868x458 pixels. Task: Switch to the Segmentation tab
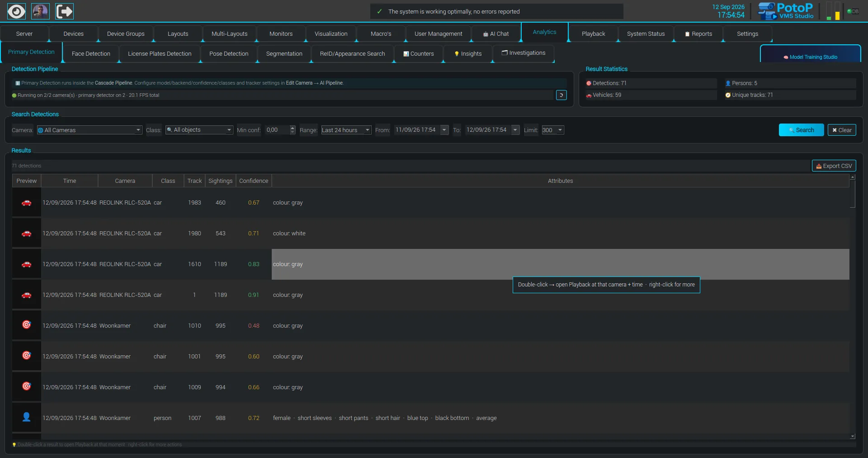pos(284,54)
